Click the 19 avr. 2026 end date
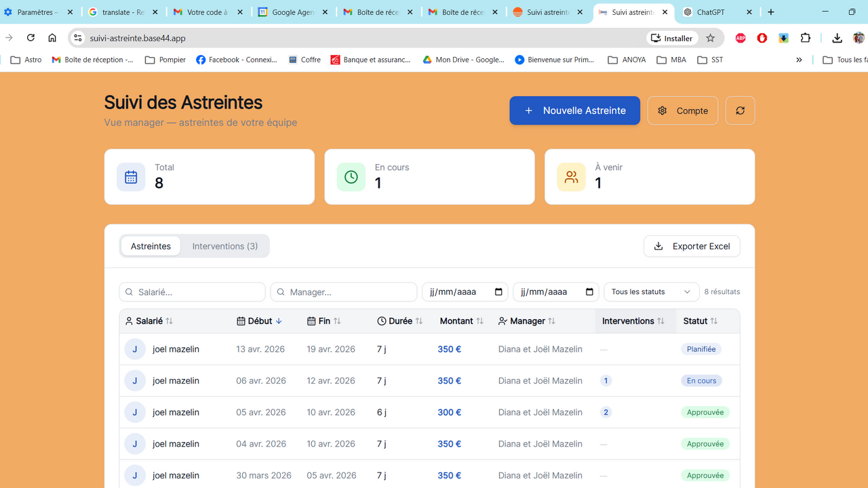The width and height of the screenshot is (868, 488). tap(331, 349)
